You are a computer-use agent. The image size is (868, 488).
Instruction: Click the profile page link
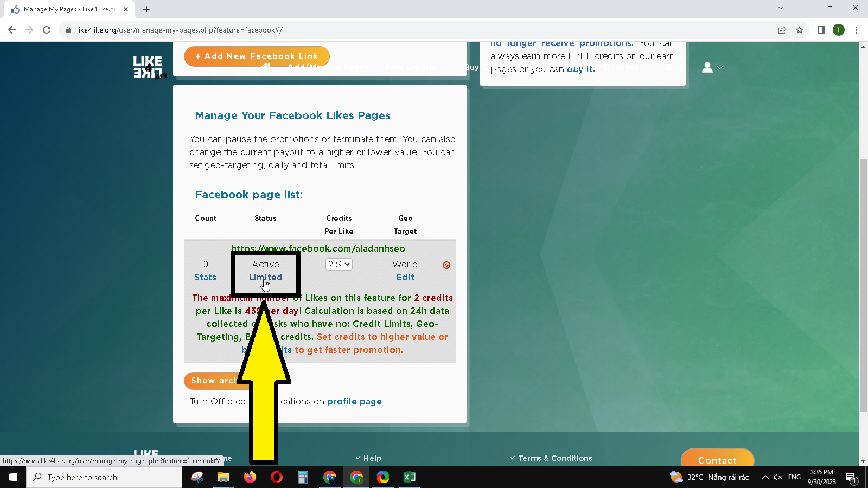[x=354, y=401]
